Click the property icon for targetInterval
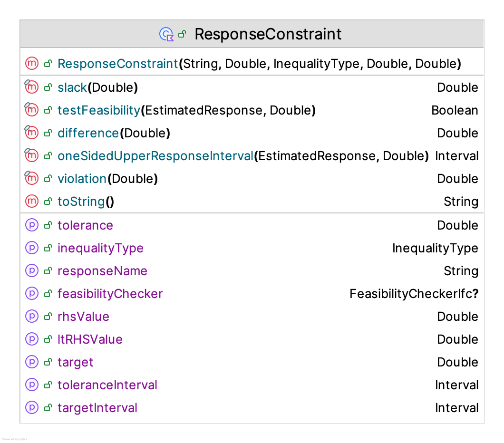Screen dimensions: 504x443 pyautogui.click(x=32, y=407)
